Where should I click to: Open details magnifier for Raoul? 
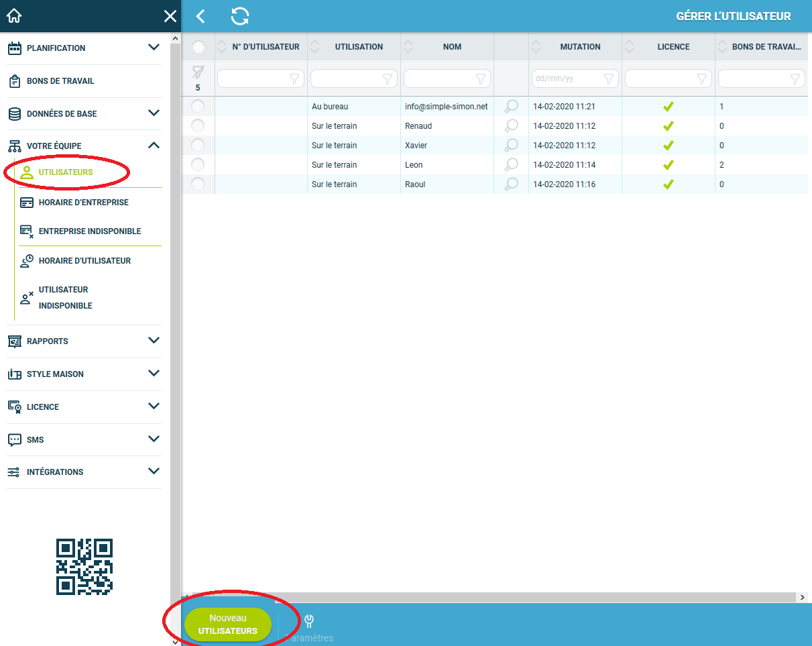coord(512,184)
